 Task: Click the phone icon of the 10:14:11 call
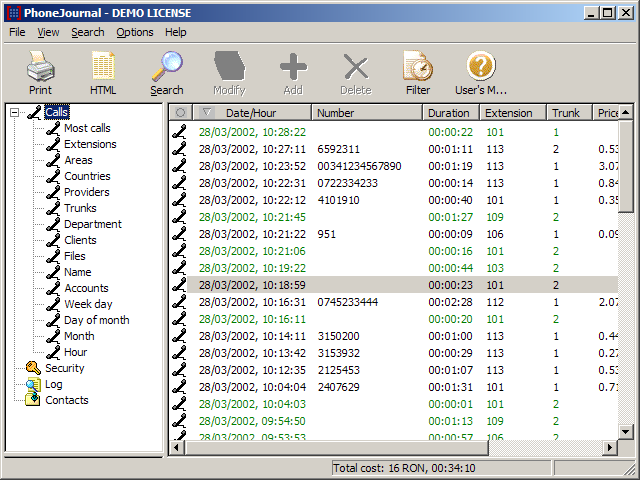point(179,336)
